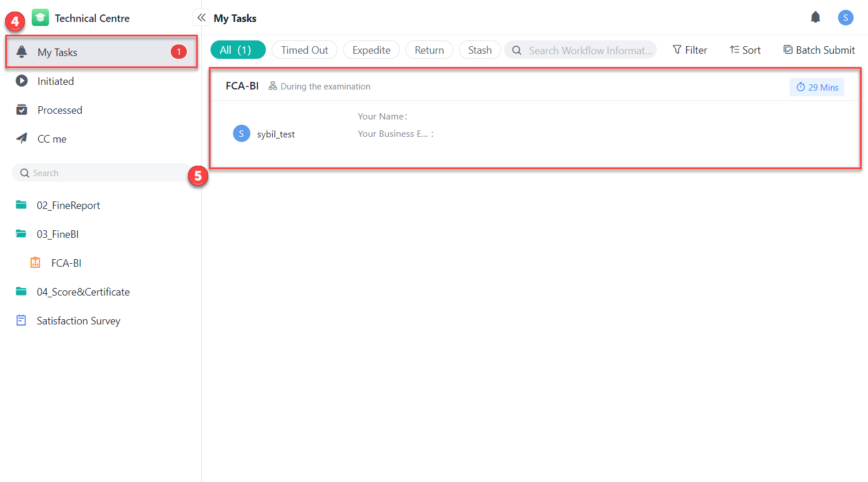Select the Stash tab
Screen dimensions: 868x482
click(x=480, y=50)
